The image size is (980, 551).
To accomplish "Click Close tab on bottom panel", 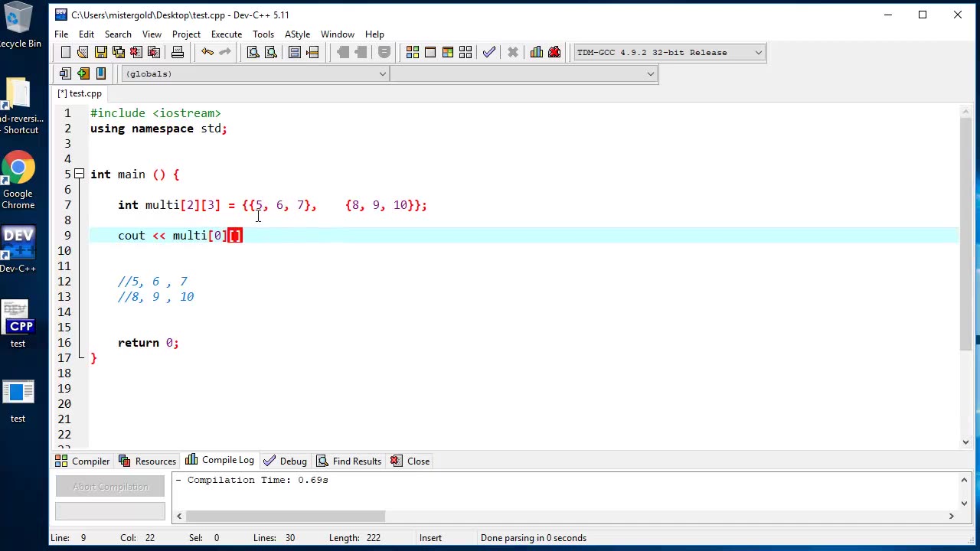I will (x=410, y=461).
